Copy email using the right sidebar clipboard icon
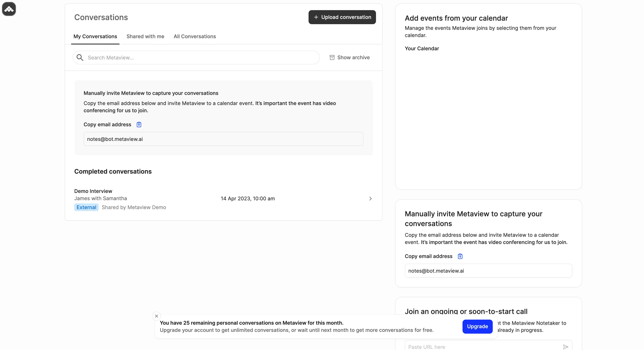644x350 pixels. pos(460,256)
